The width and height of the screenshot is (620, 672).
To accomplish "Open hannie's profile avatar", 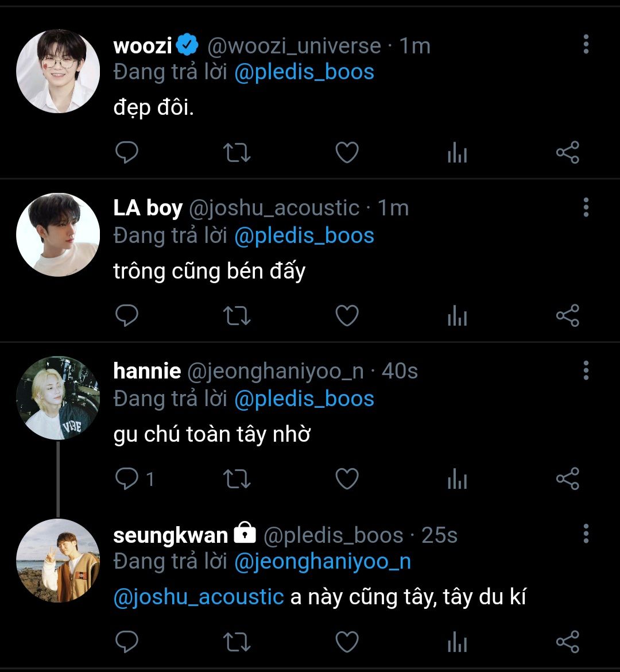I will tap(58, 397).
